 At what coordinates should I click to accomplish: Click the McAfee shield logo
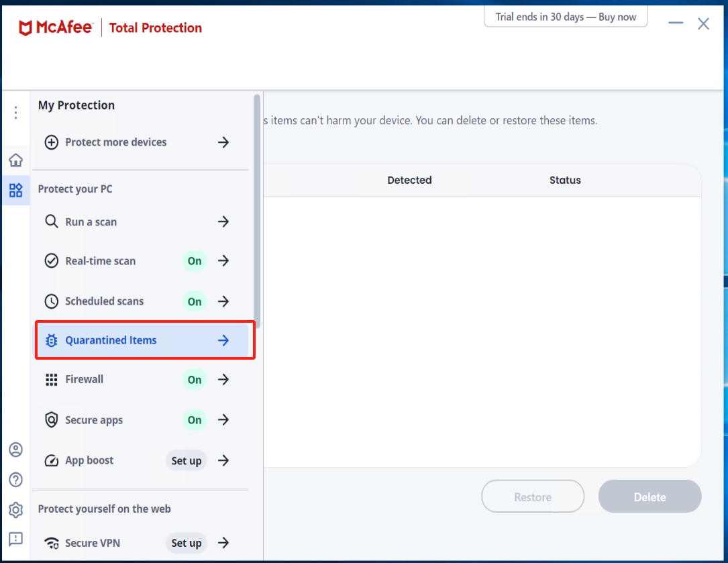(25, 28)
